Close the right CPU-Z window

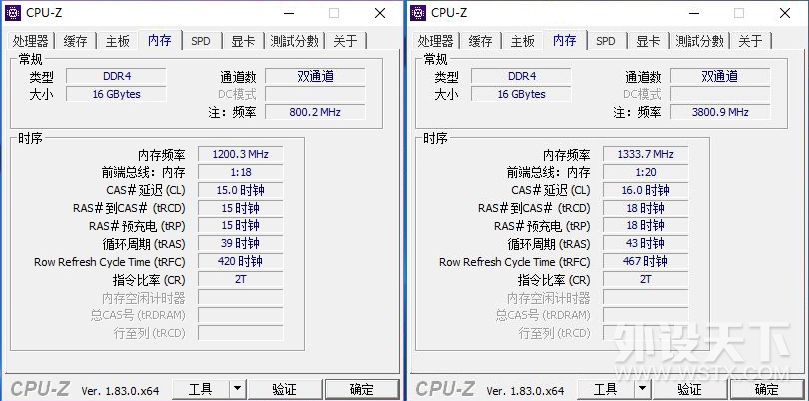click(x=785, y=13)
